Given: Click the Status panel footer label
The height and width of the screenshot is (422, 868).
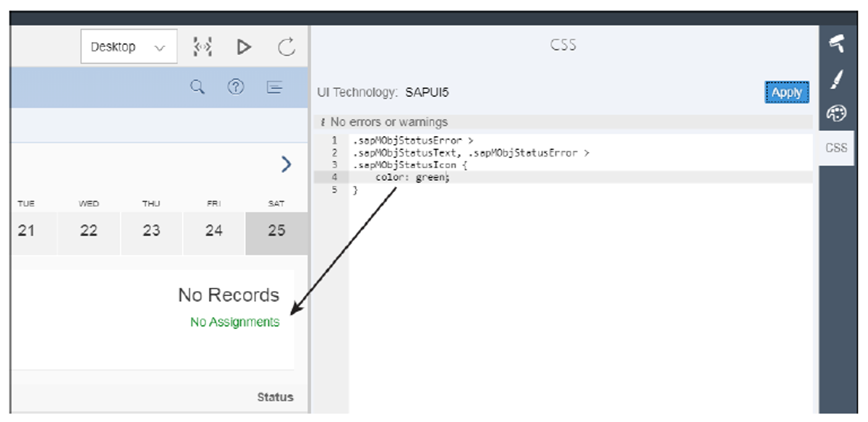Looking at the screenshot, I should [275, 397].
